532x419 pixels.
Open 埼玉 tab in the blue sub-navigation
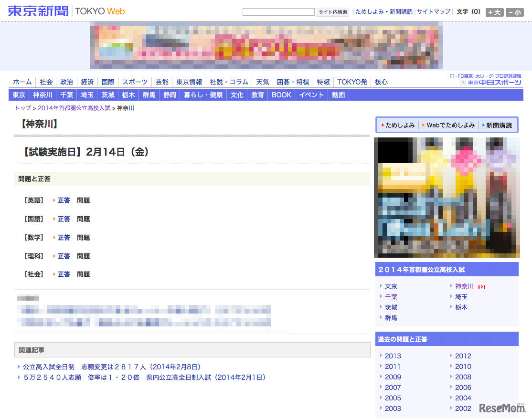click(x=87, y=95)
